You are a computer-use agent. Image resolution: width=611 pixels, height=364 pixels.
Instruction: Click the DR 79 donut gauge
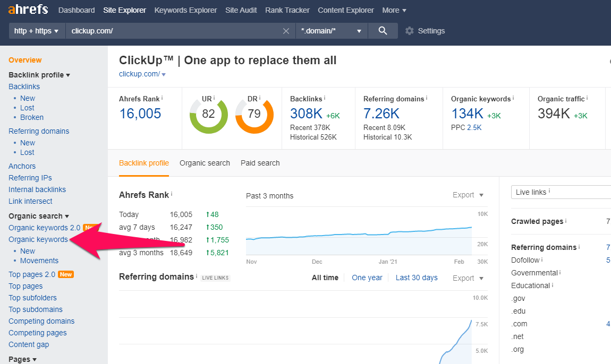(x=254, y=115)
